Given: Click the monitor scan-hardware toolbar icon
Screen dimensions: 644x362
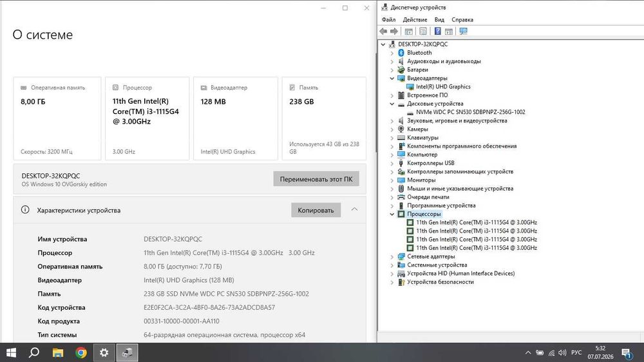Looking at the screenshot, I should [463, 31].
